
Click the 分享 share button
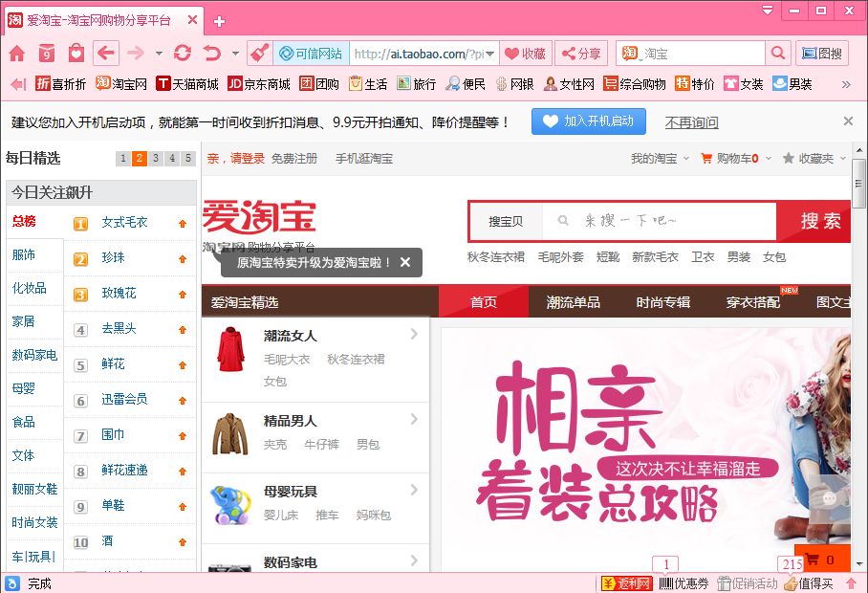(x=581, y=54)
